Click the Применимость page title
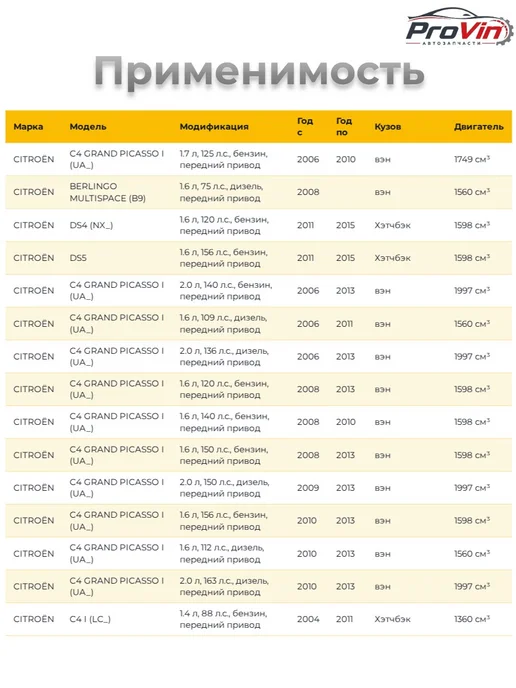Screen dimensions: 516x688 pos(259,72)
